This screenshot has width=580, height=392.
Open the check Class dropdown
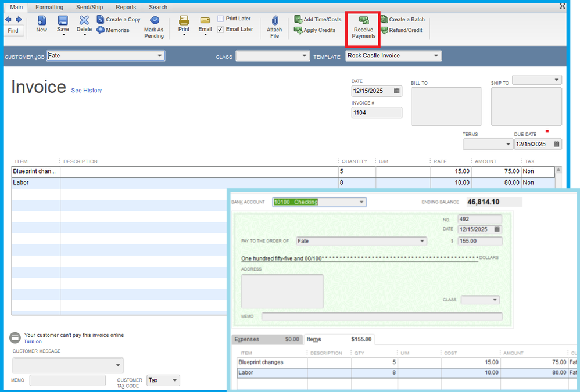pos(495,300)
